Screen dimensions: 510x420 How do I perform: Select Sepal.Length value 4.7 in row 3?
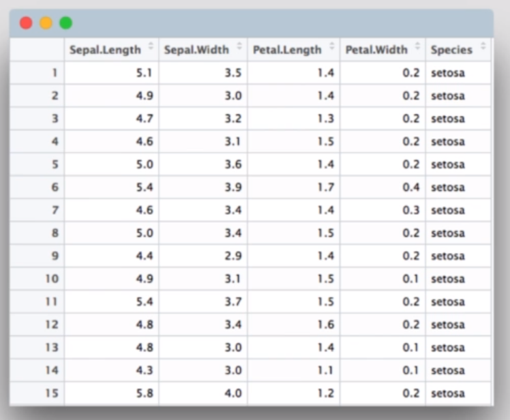point(112,119)
